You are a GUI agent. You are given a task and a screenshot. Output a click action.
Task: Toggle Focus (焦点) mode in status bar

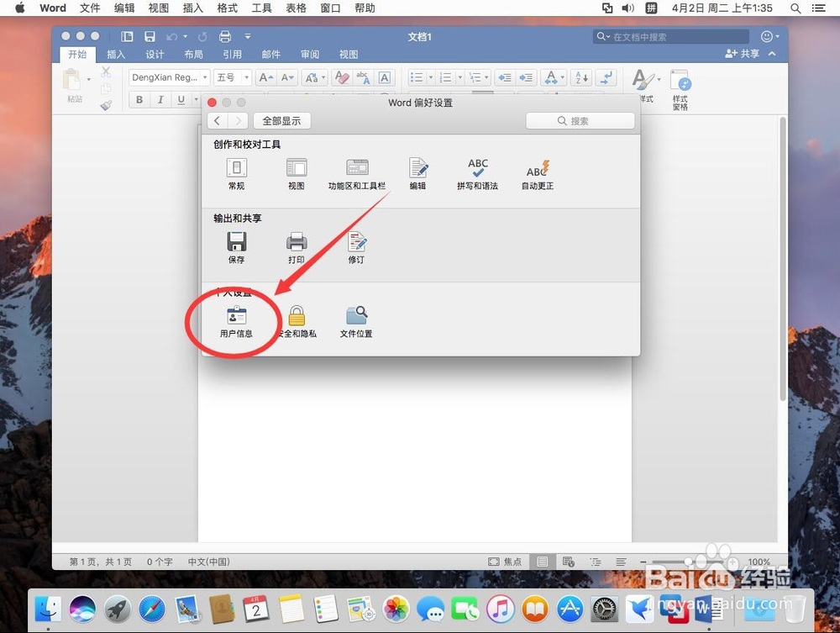tap(505, 562)
